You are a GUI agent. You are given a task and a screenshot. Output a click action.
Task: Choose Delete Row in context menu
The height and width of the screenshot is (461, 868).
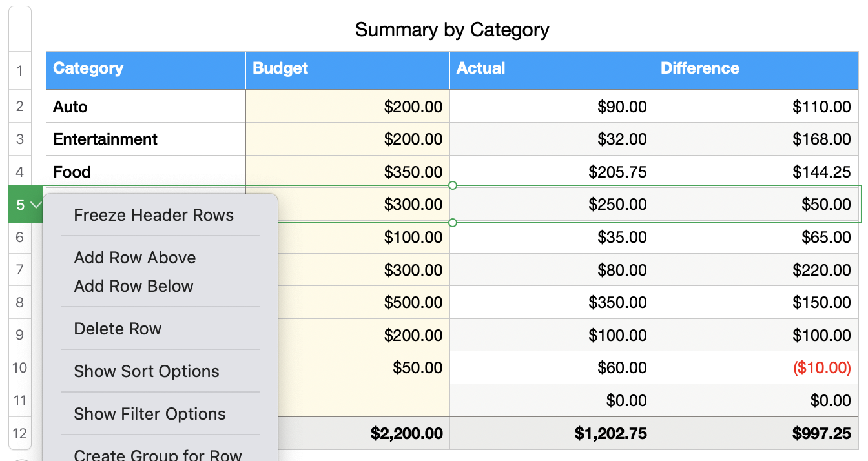click(x=118, y=329)
